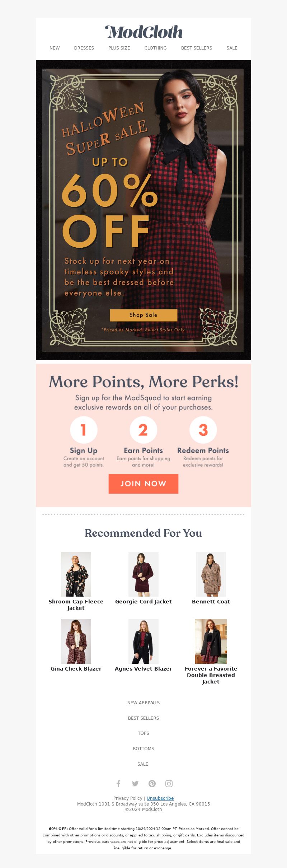This screenshot has height=868, width=287.
Task: Open the BOTTOMS footer link
Action: 143,749
